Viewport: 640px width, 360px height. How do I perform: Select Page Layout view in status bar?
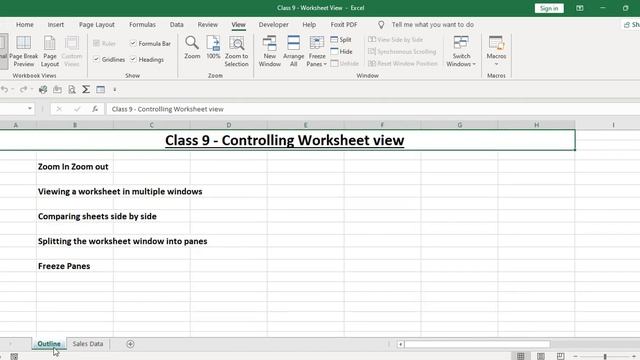pyautogui.click(x=541, y=356)
